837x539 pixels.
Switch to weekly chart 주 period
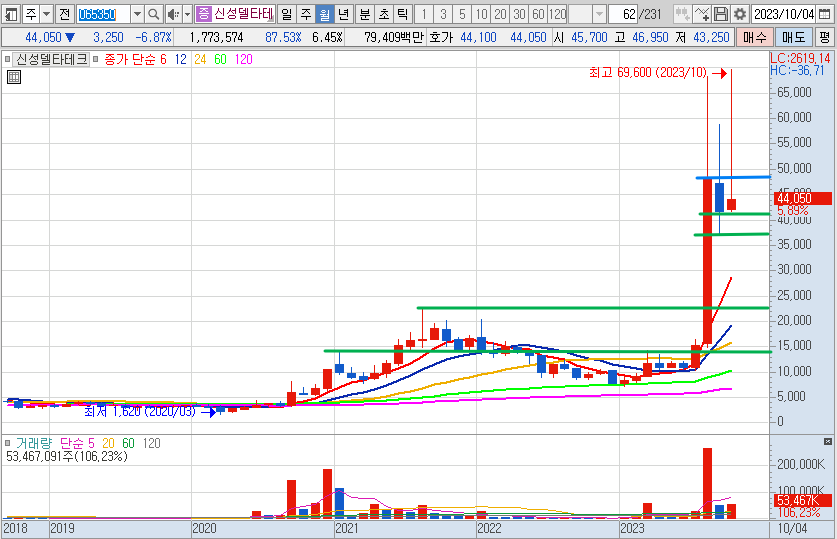click(x=306, y=14)
